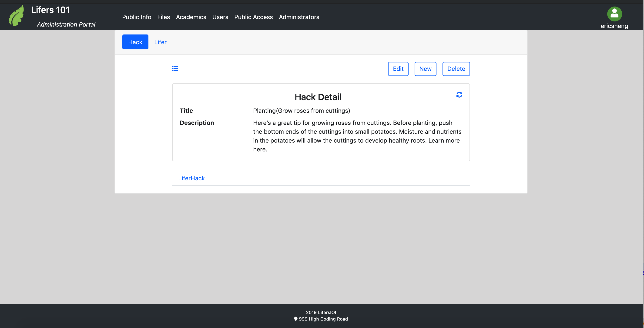
Task: Open the Users menu
Action: coord(220,17)
